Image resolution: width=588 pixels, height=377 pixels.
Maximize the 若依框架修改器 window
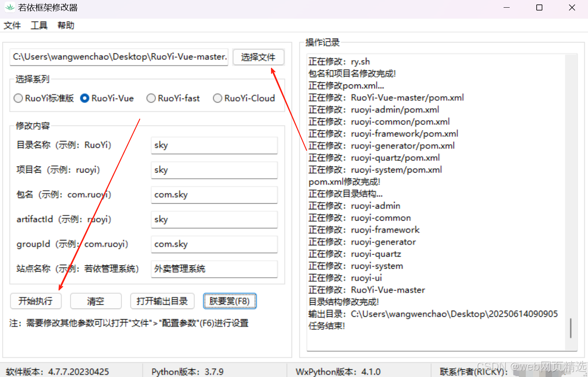(539, 7)
